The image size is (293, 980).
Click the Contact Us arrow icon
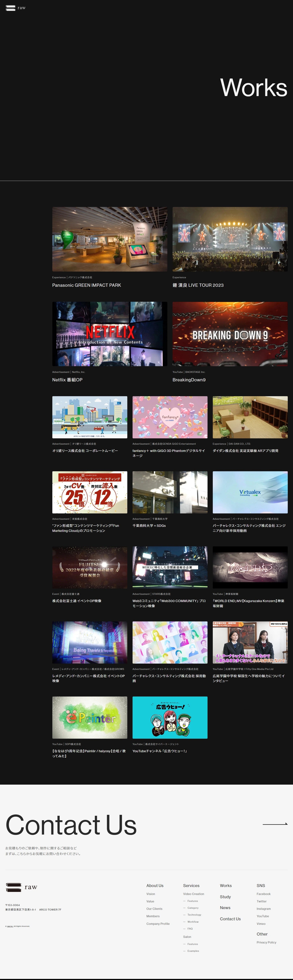(275, 824)
